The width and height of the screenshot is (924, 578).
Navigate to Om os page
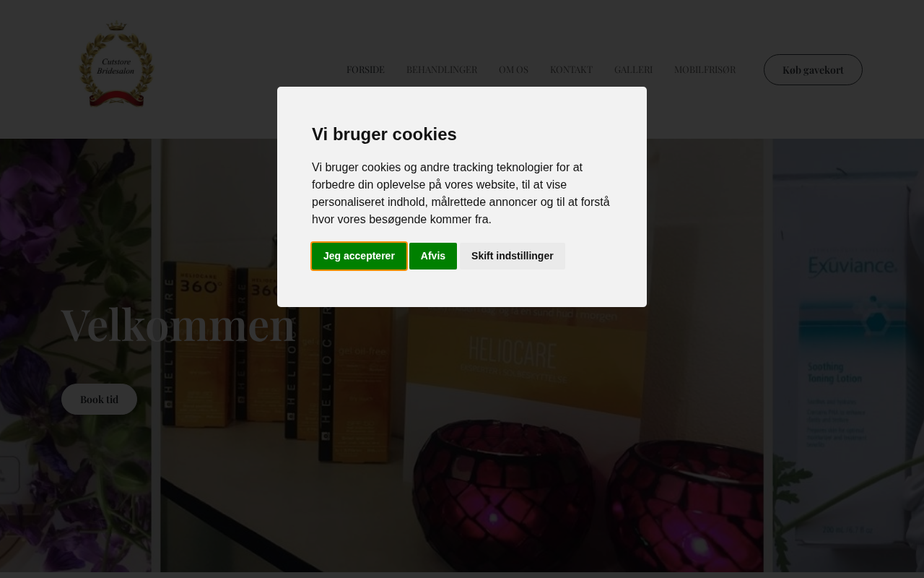[x=513, y=69]
